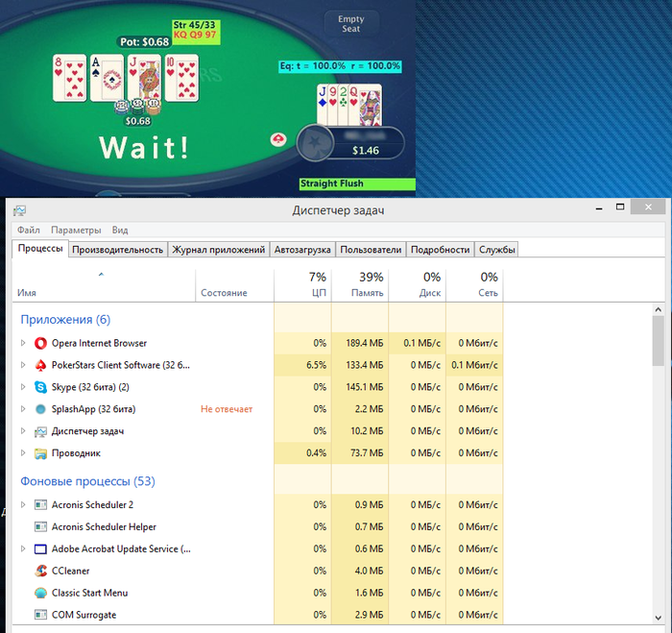The width and height of the screenshot is (672, 633).
Task: Click the player stack $1.46
Action: 366,151
